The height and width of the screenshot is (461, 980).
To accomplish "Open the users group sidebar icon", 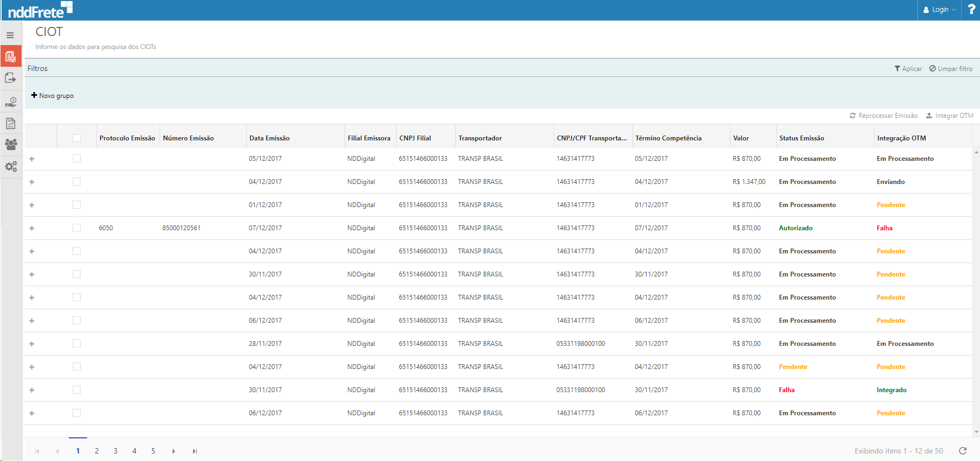I will click(10, 144).
